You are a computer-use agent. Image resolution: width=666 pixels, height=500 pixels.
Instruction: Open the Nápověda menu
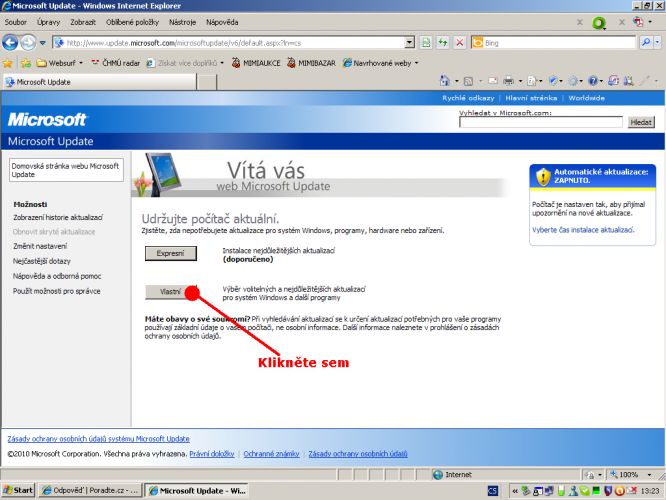coord(222,22)
